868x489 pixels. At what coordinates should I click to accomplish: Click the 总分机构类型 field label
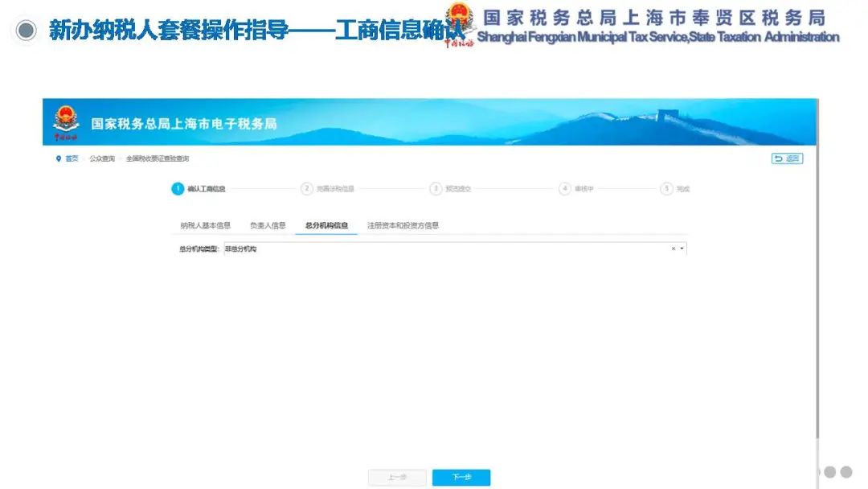[199, 249]
